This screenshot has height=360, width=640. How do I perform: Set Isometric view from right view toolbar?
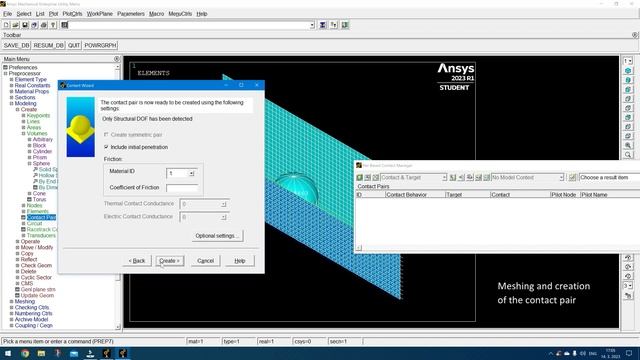tap(628, 71)
